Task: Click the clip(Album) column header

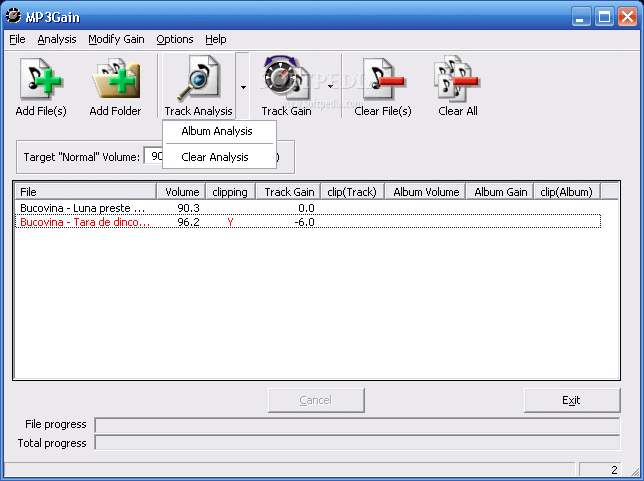Action: (567, 192)
